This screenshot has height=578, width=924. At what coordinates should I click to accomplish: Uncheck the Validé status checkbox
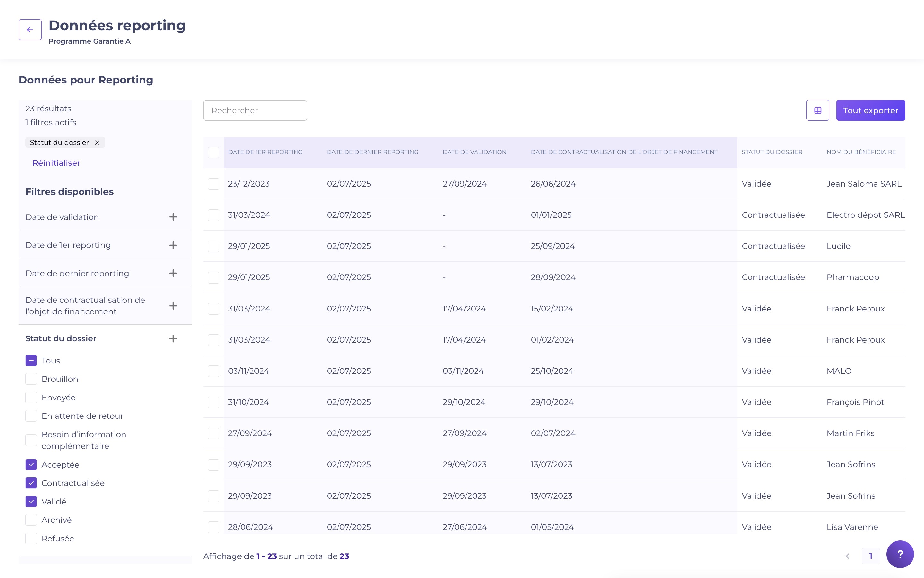[31, 502]
